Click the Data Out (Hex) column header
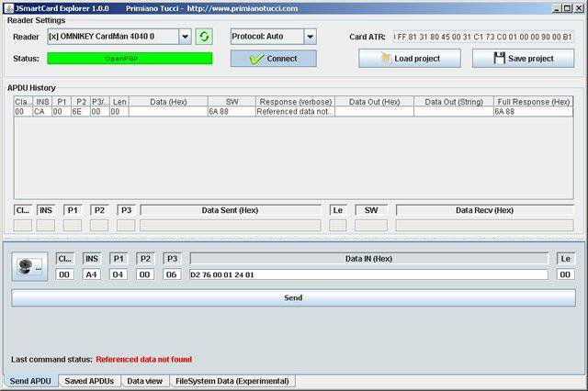The width and height of the screenshot is (588, 391). point(374,102)
